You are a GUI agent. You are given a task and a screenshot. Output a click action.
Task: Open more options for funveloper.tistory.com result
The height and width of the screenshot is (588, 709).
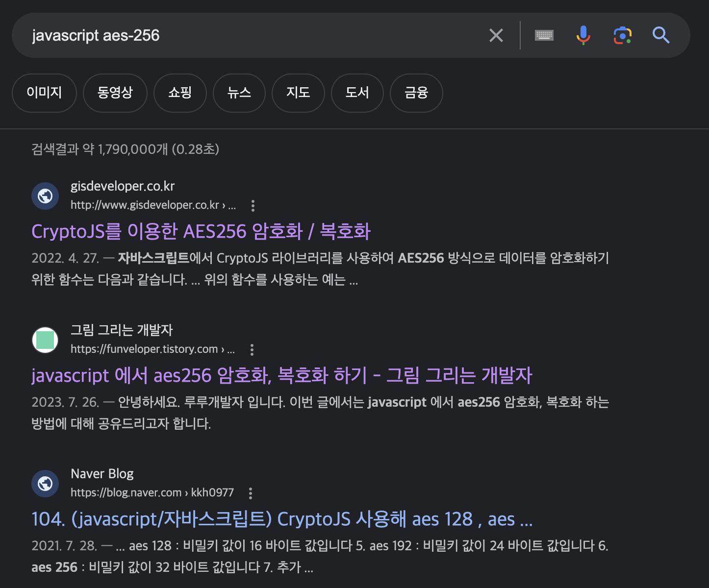tap(252, 350)
